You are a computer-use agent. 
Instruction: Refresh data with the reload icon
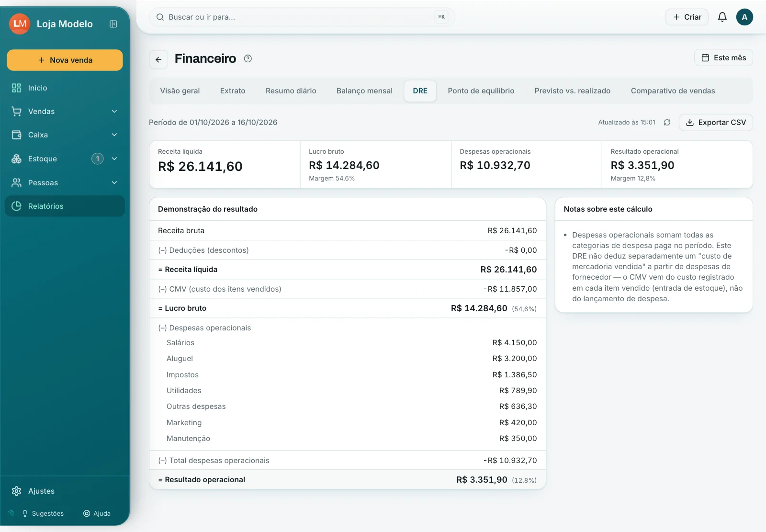pyautogui.click(x=667, y=123)
